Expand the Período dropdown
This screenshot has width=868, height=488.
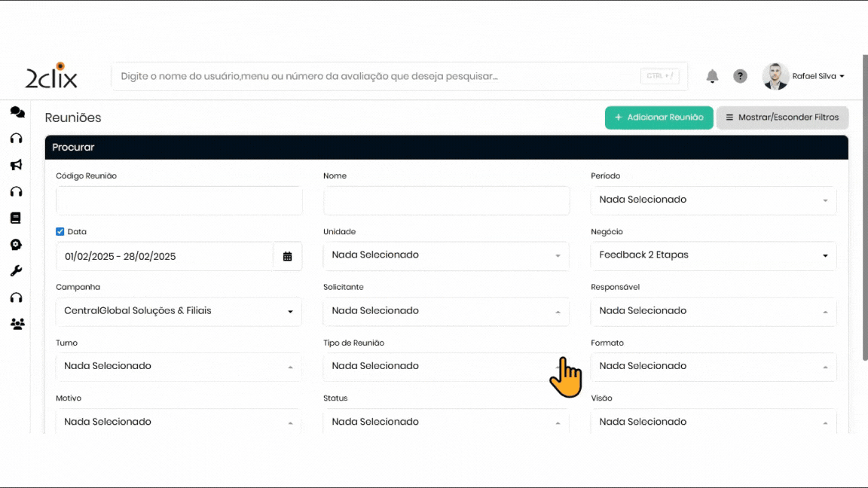(713, 200)
